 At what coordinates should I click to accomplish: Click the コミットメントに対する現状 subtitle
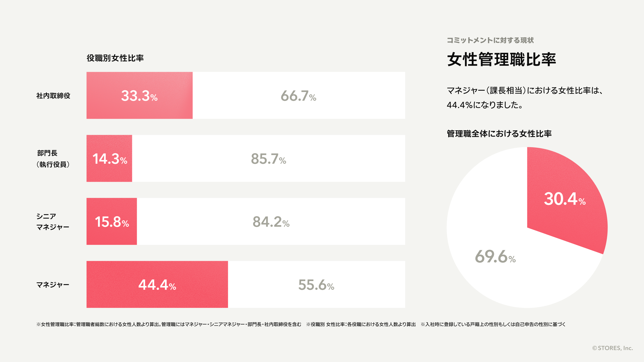tap(490, 40)
